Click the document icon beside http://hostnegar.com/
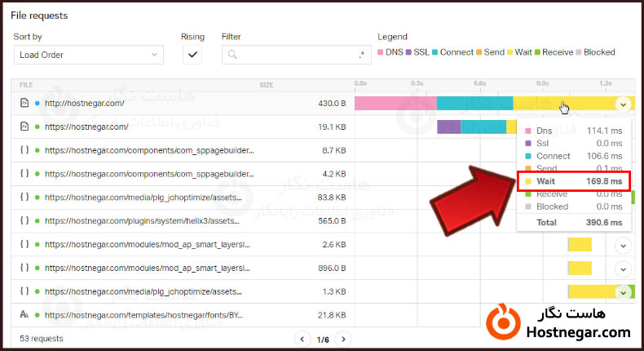The width and height of the screenshot is (644, 351). 24,103
